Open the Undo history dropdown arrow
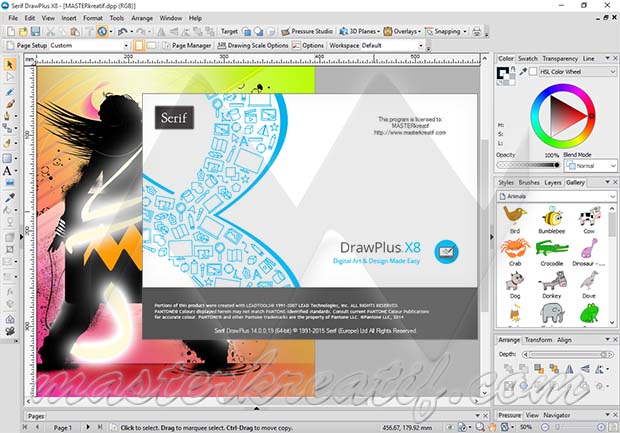Screen dimensions: 620x433 click(131, 32)
